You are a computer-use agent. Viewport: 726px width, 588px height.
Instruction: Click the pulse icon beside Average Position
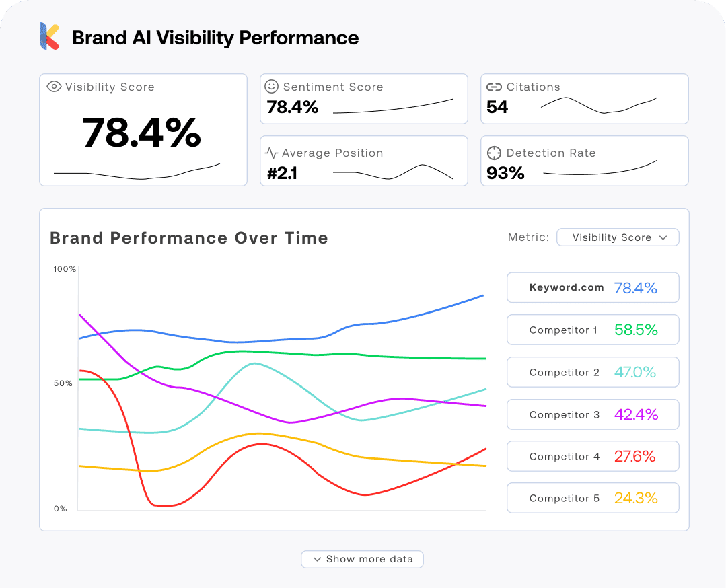(x=272, y=153)
